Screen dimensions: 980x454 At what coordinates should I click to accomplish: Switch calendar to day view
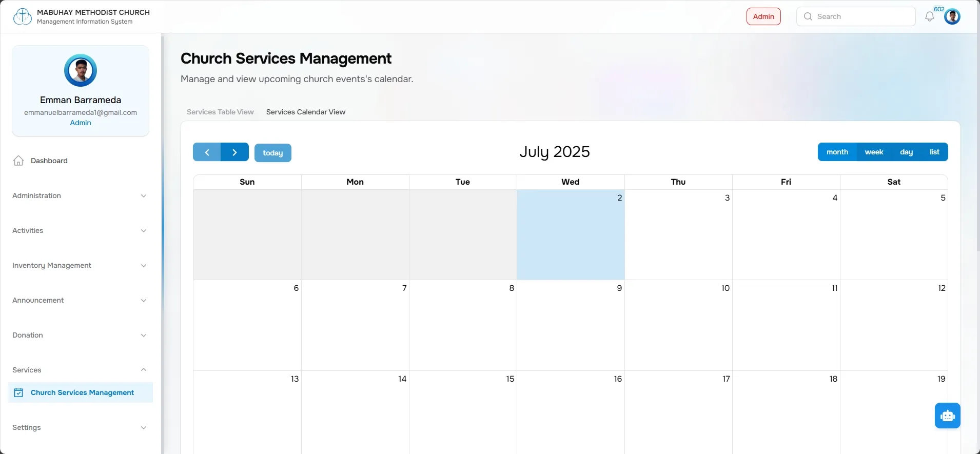click(x=906, y=152)
